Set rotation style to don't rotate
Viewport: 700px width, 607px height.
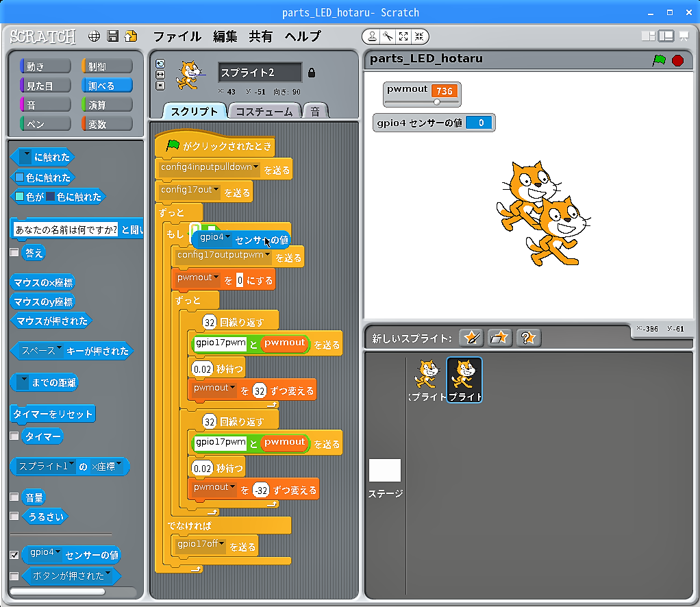[160, 86]
